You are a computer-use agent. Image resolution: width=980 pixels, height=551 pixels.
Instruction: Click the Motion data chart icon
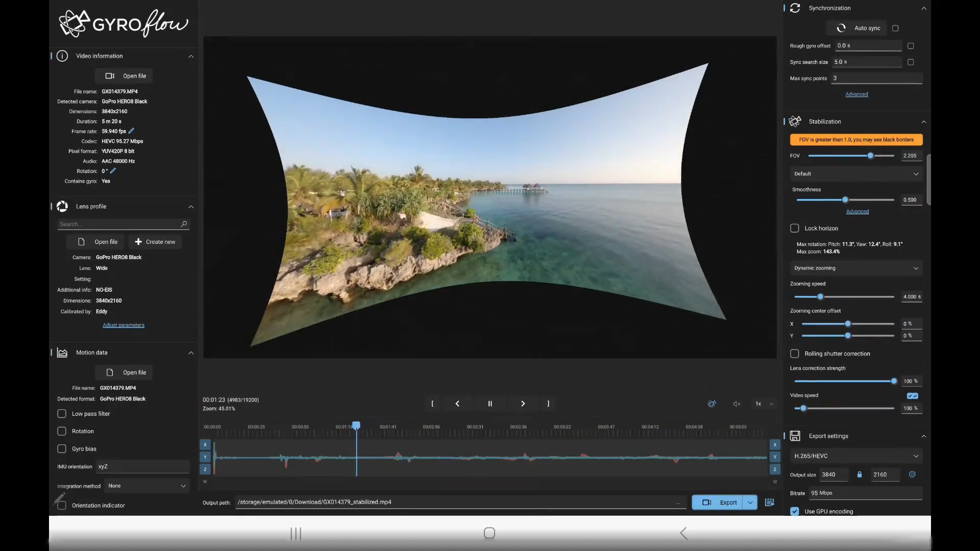pyautogui.click(x=62, y=353)
